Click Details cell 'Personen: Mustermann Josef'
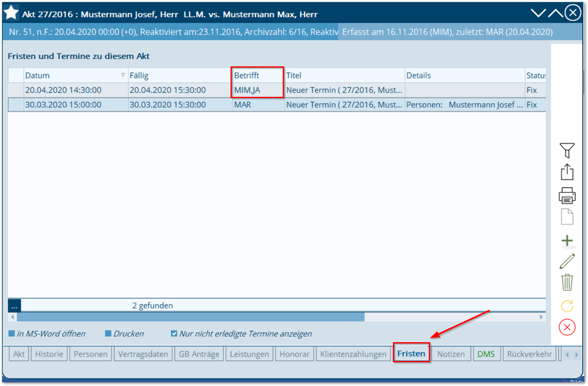The image size is (588, 386). pyautogui.click(x=465, y=104)
